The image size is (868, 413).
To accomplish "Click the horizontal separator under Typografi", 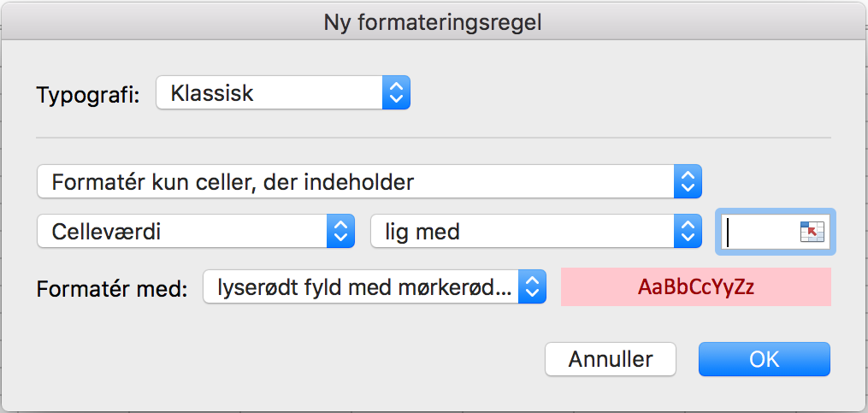I will 434,138.
